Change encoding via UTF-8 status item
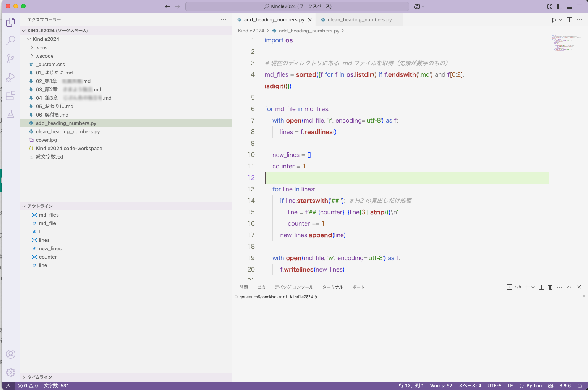Screen dimensions: 588x390 [494, 386]
